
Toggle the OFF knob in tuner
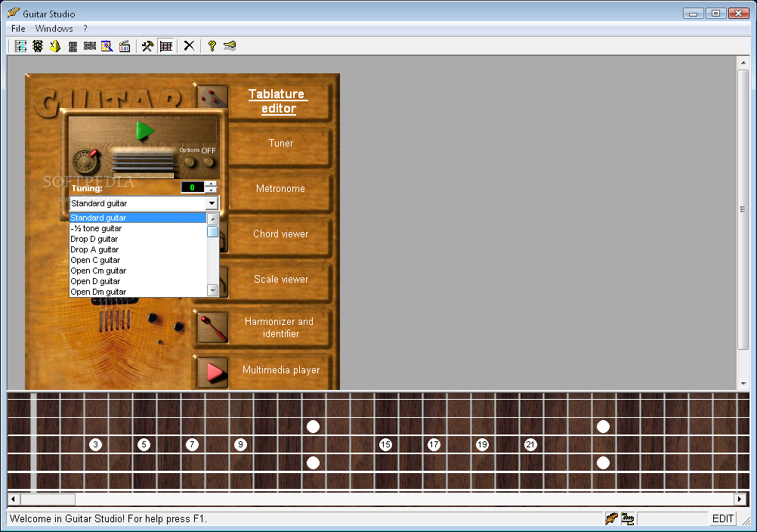click(x=209, y=162)
